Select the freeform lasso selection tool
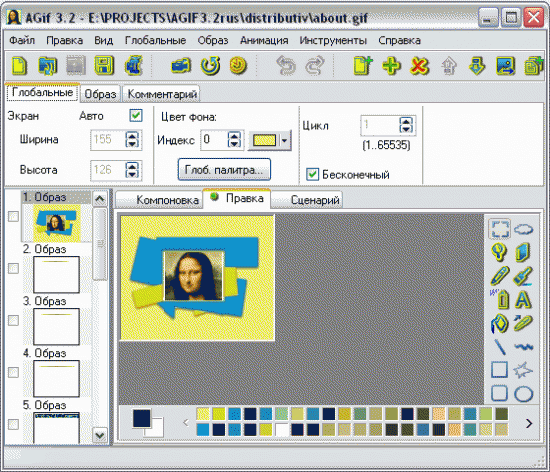Screen dimensions: 550x472 point(523,229)
